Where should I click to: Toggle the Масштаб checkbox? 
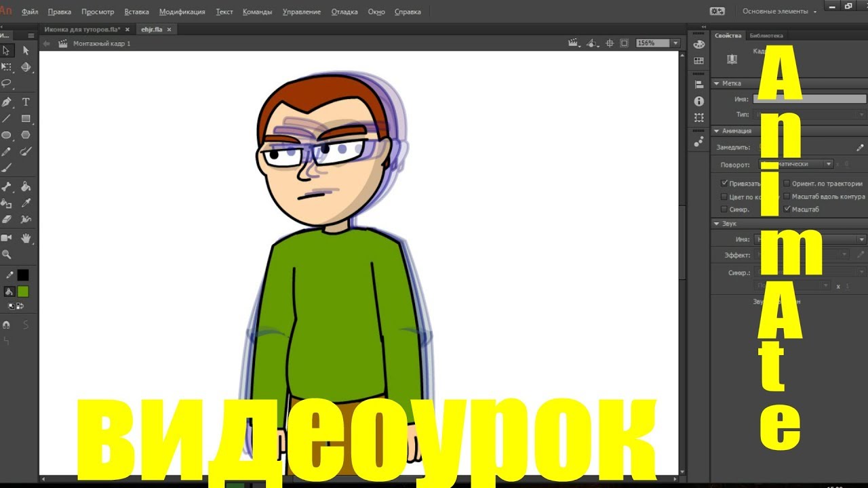pyautogui.click(x=787, y=209)
